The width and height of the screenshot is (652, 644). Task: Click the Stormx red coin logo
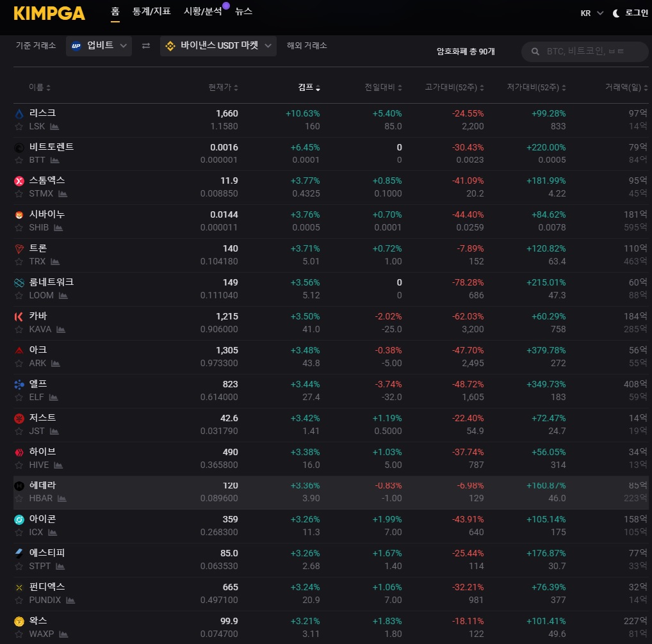(x=19, y=181)
